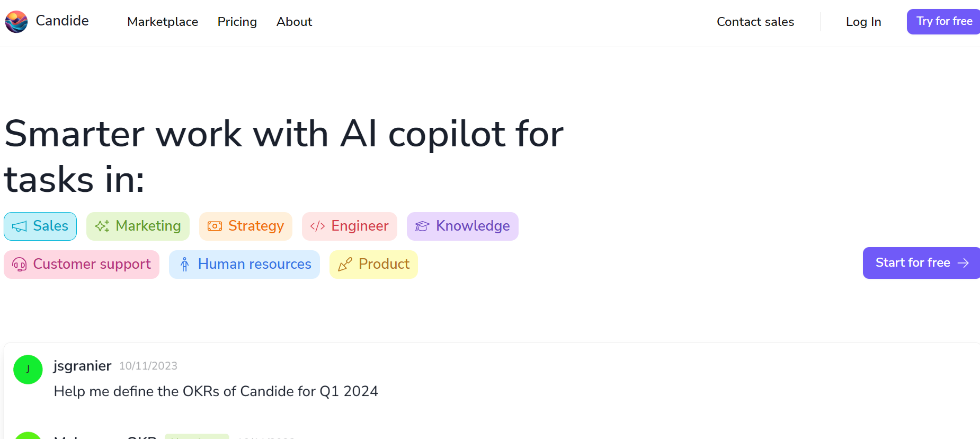Screen dimensions: 980x439
Task: Click the Start for free button
Action: tap(920, 262)
